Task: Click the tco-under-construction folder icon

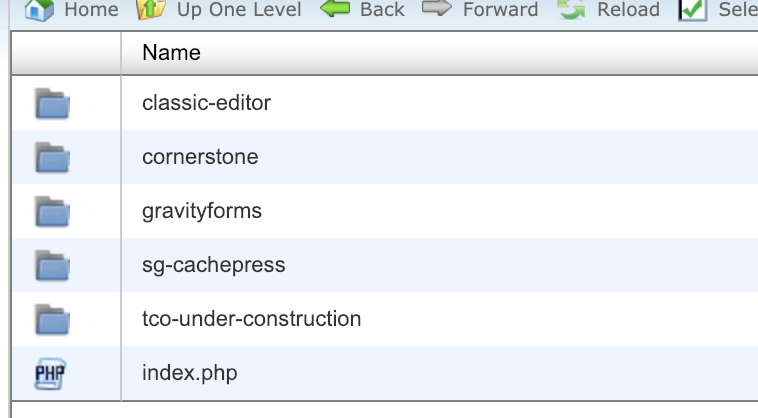Action: (52, 320)
